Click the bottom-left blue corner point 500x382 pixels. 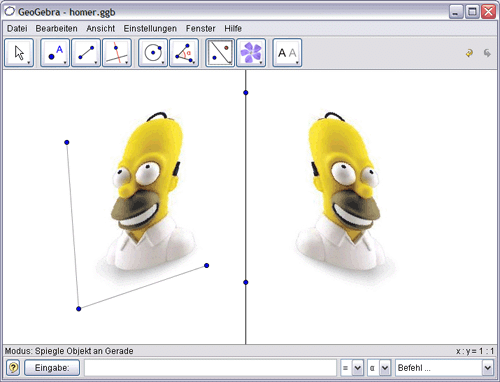pos(79,309)
